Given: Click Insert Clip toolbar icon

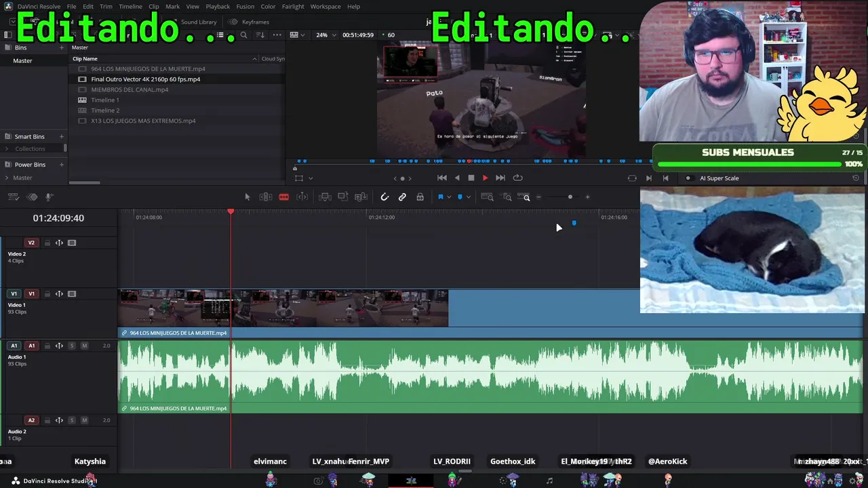Looking at the screenshot, I should click(325, 197).
